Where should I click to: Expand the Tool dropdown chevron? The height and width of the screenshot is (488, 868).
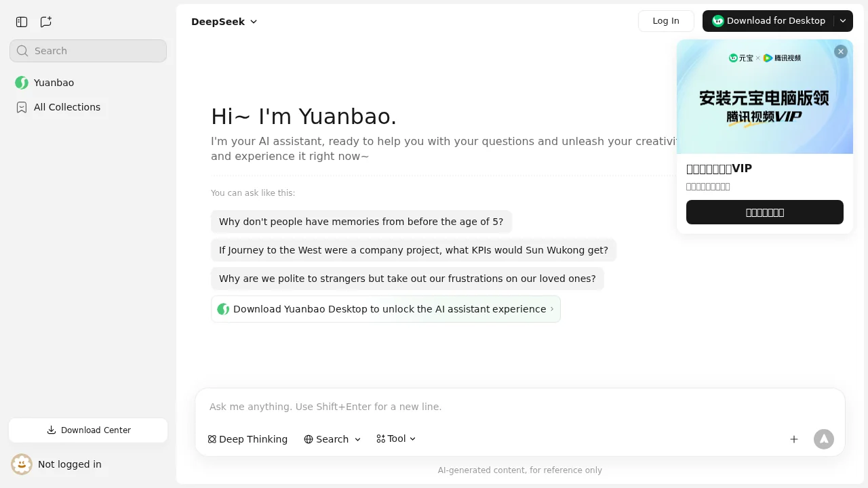[x=412, y=439]
